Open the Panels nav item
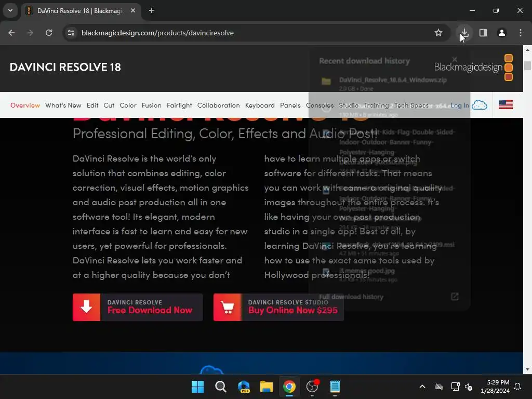This screenshot has height=399, width=532. coord(290,105)
